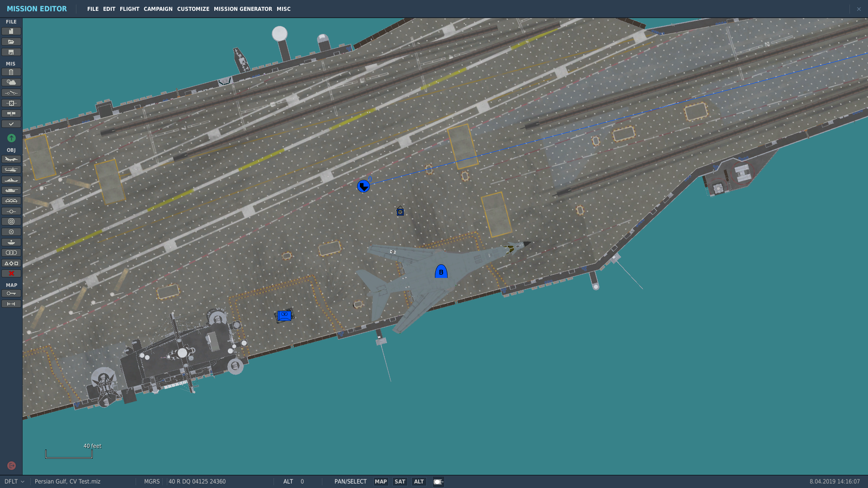
Task: Click the new mission file icon
Action: point(11,31)
